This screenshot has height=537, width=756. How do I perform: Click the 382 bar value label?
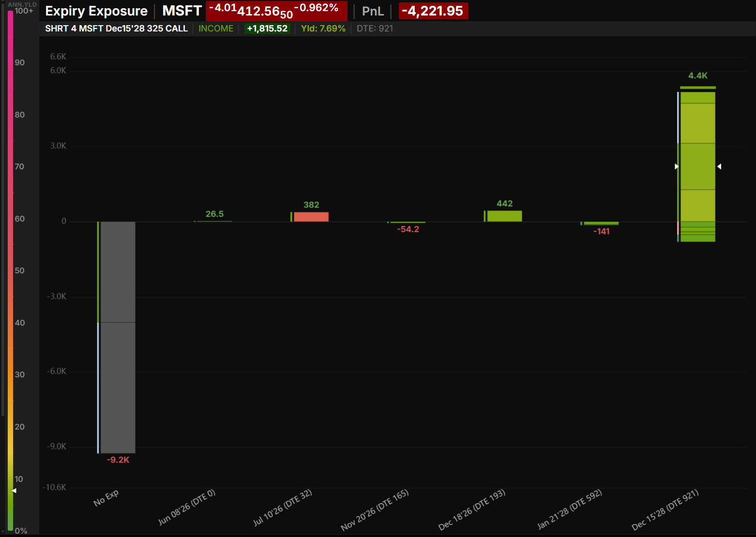click(311, 205)
